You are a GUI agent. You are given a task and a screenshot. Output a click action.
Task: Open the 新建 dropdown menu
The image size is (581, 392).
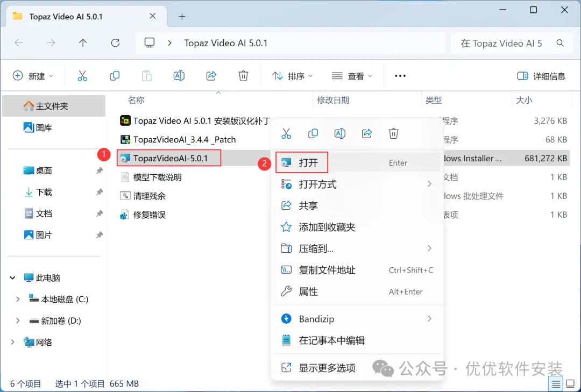click(33, 76)
